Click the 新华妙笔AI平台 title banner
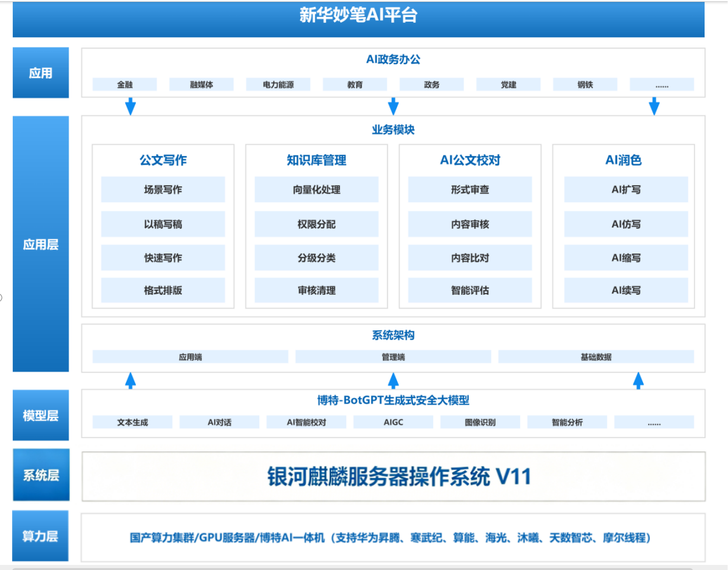 358,19
